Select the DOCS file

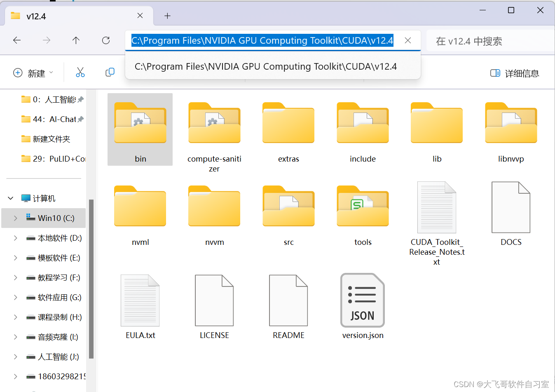(x=511, y=214)
